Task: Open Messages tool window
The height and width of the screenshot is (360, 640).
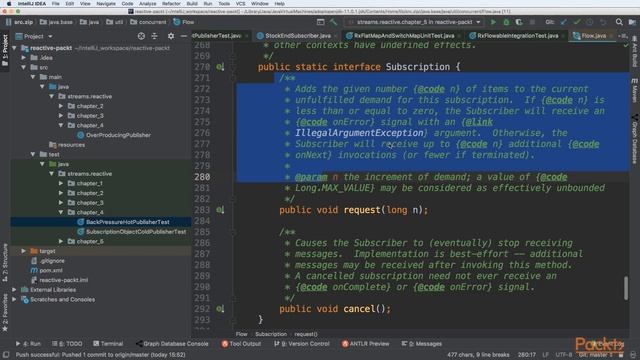Action: coord(422,344)
